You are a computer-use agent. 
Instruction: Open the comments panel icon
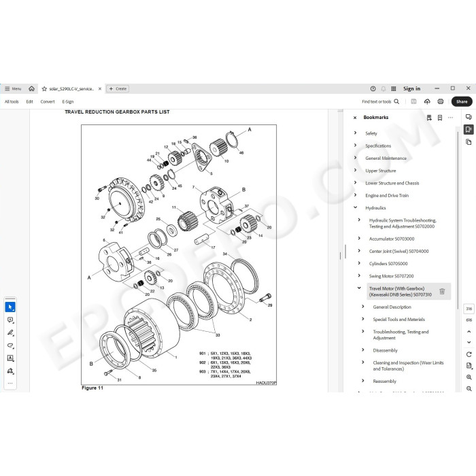coord(469,117)
